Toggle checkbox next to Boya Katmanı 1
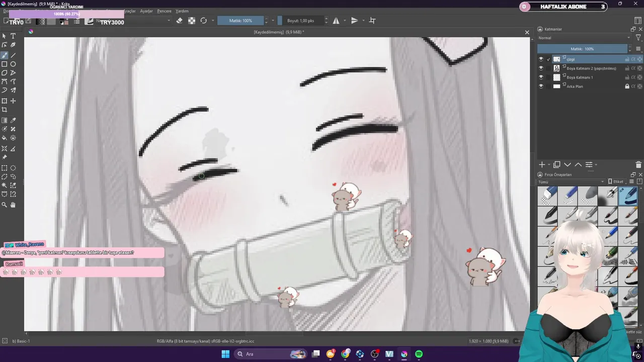Viewport: 644px width, 362px height. [548, 77]
